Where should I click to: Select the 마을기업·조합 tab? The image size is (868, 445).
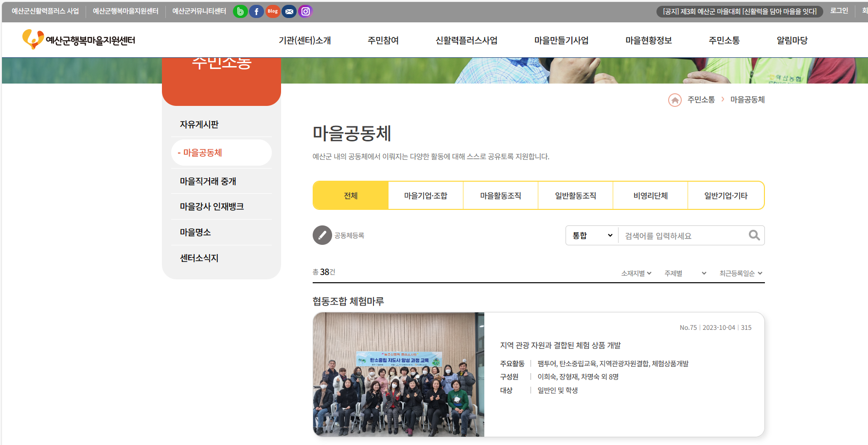pos(425,195)
